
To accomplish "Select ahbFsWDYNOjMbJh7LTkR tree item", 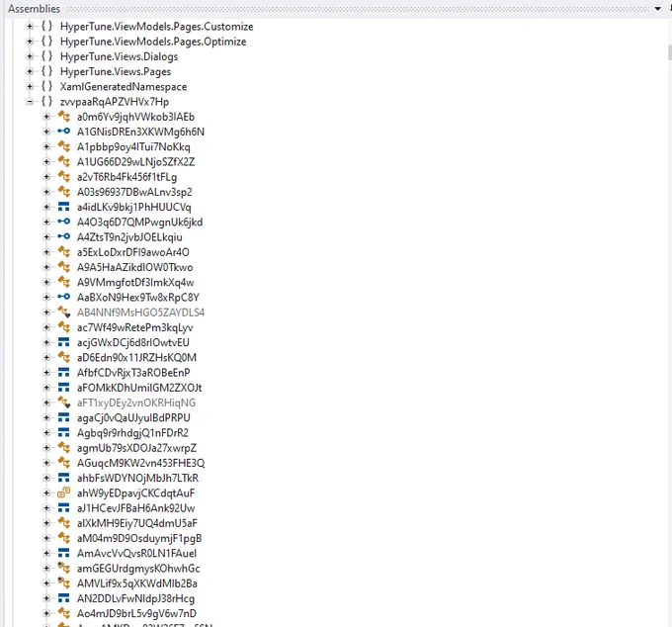I will coord(137,478).
